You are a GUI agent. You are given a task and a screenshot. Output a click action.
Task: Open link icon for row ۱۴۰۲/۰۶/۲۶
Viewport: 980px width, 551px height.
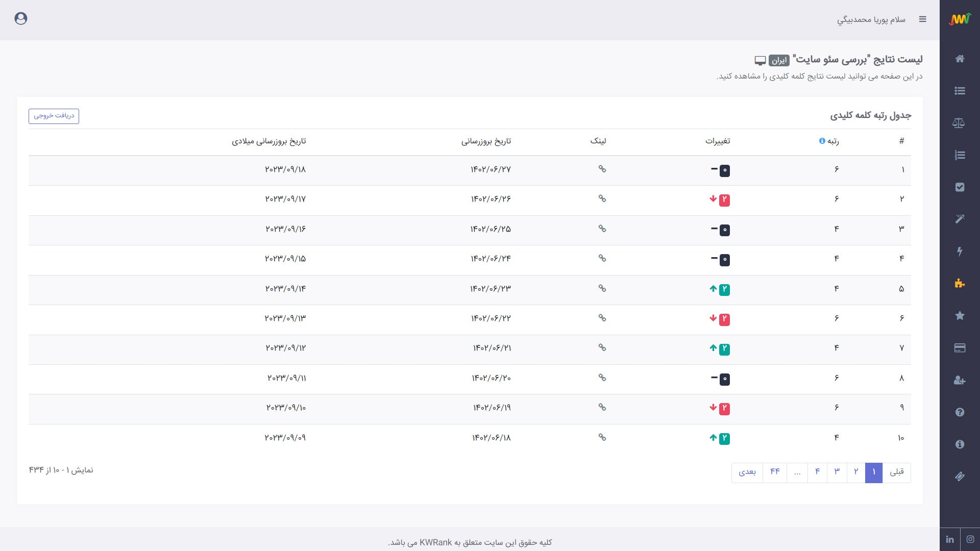coord(602,198)
